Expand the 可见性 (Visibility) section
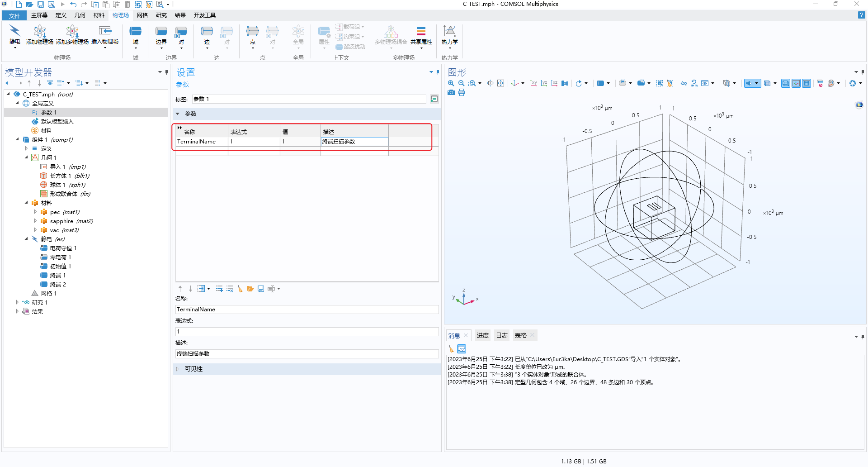Image resolution: width=868 pixels, height=467 pixels. click(x=194, y=369)
